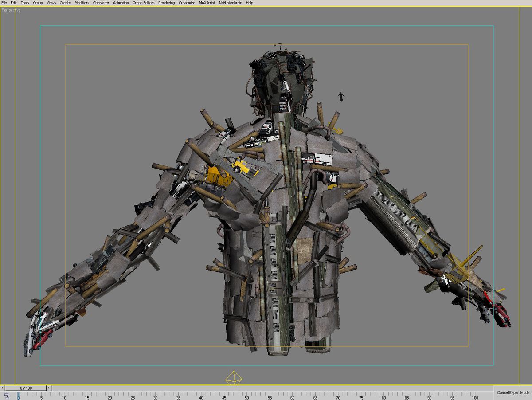Viewport: 532px width, 400px height.
Task: Open the NXN alienbrain menu
Action: [231, 2]
